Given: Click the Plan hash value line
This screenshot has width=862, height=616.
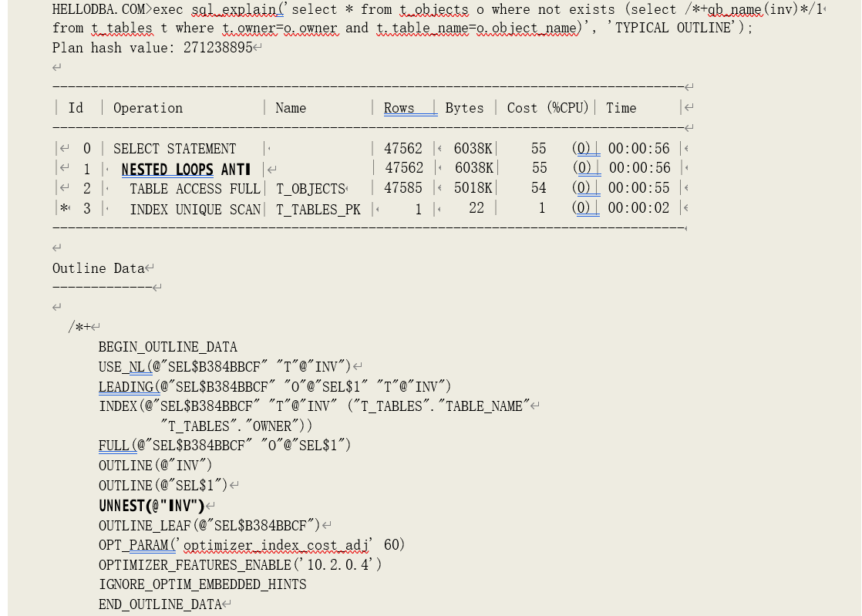Looking at the screenshot, I should [x=152, y=48].
